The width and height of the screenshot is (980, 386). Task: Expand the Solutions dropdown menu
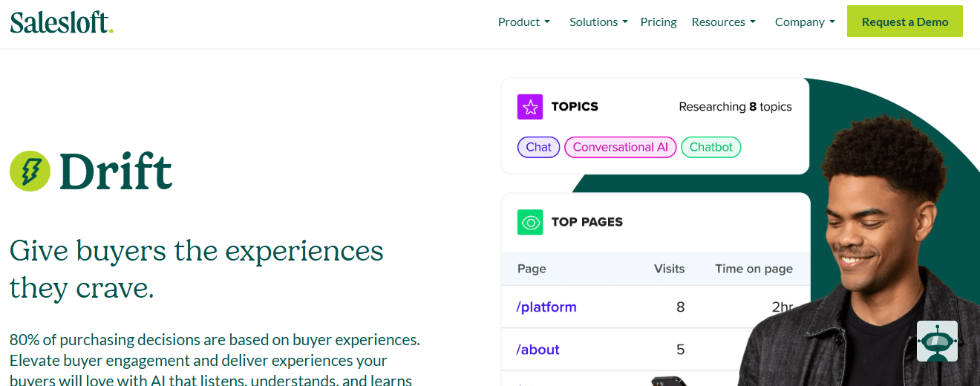pos(598,22)
